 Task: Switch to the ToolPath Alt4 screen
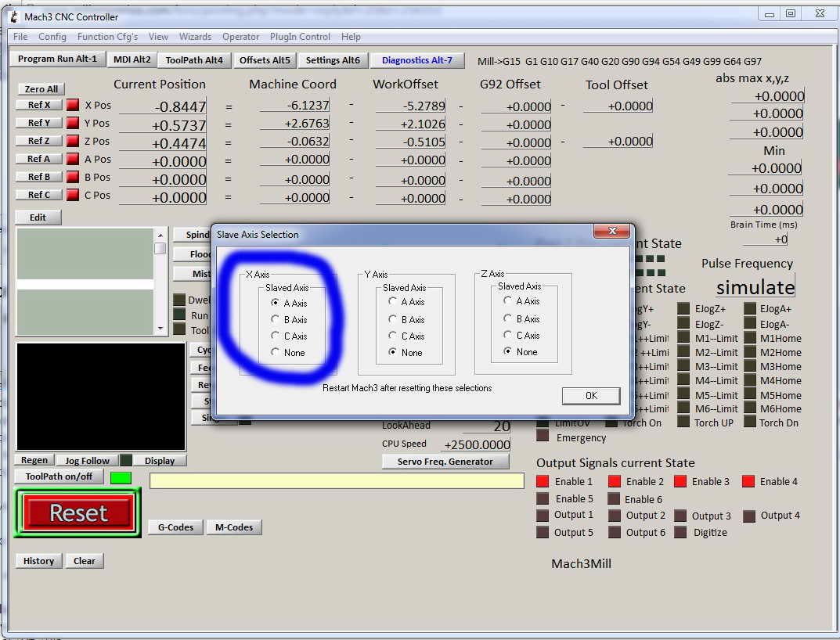point(194,60)
